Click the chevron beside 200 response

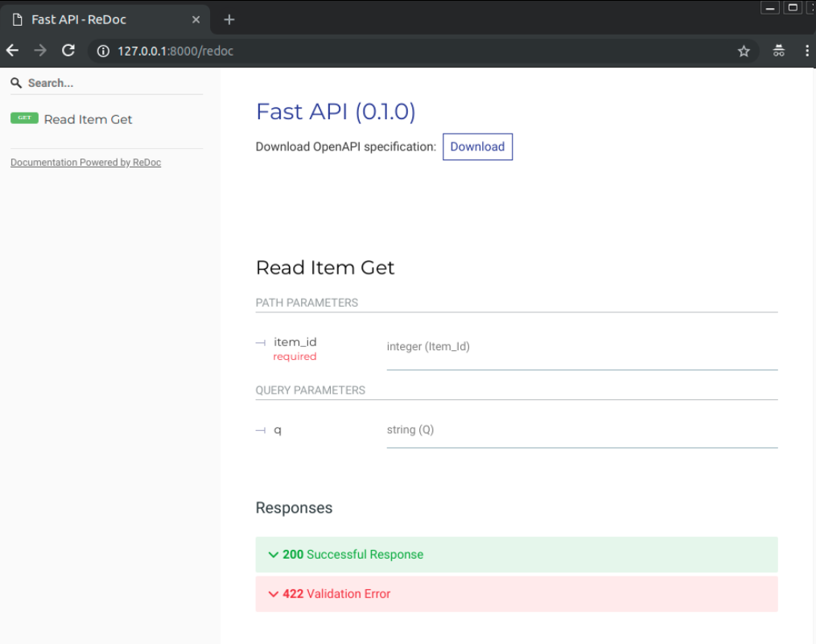[274, 555]
